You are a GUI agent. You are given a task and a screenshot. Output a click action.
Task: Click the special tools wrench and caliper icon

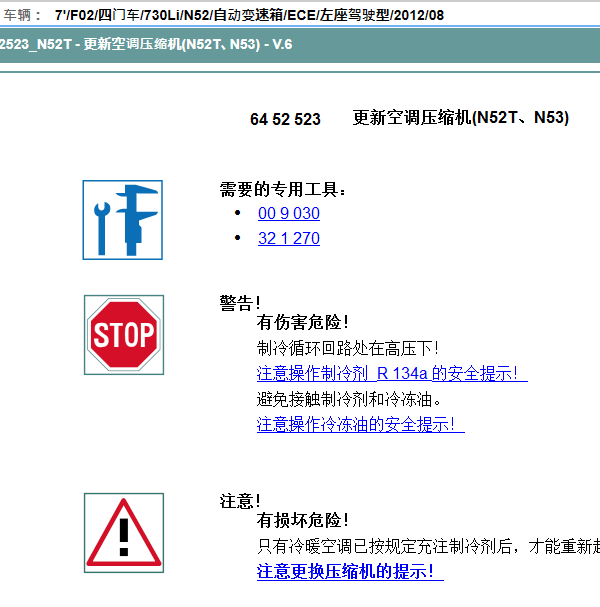[122, 220]
